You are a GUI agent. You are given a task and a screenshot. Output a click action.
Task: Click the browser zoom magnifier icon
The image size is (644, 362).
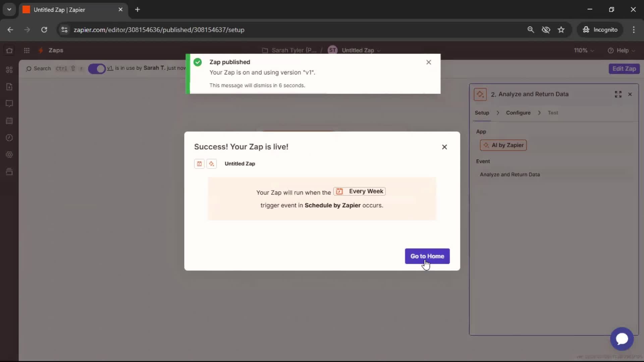click(531, 30)
